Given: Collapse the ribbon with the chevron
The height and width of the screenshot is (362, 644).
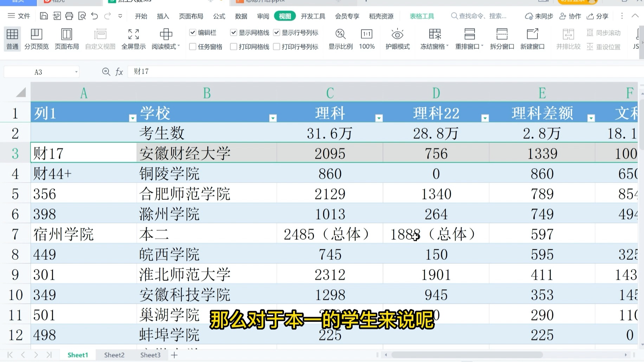Looking at the screenshot, I should coord(635,16).
